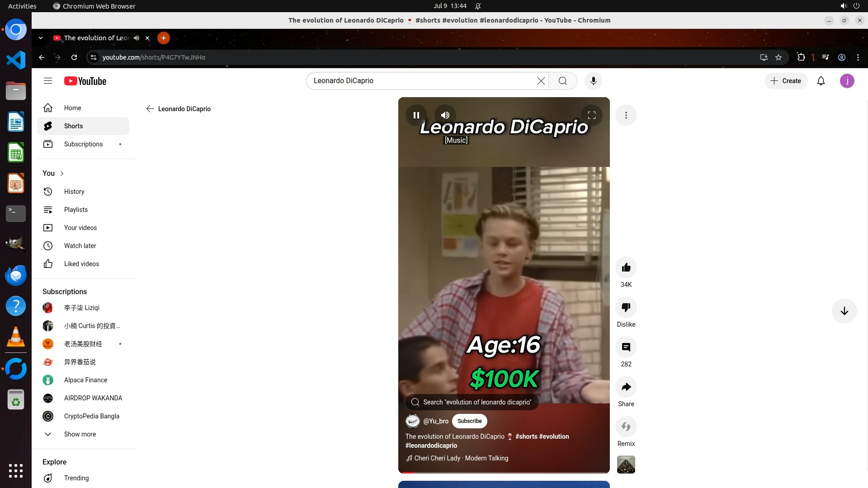
Task: Click the Dislike thumbs-down icon
Action: (x=626, y=308)
